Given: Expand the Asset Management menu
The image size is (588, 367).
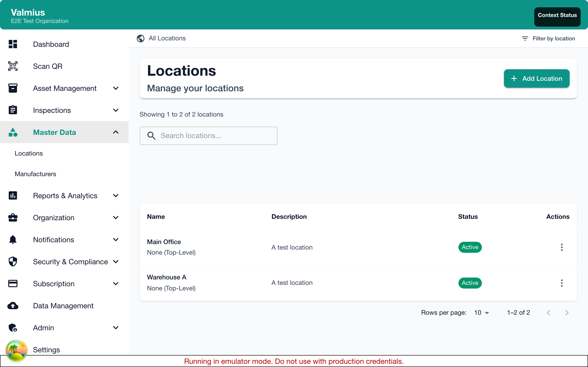Looking at the screenshot, I should [116, 88].
